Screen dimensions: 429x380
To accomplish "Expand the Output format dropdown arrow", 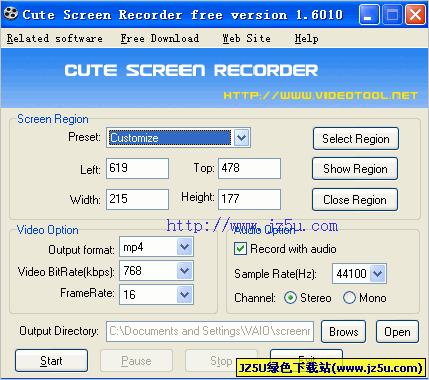I will tap(184, 247).
